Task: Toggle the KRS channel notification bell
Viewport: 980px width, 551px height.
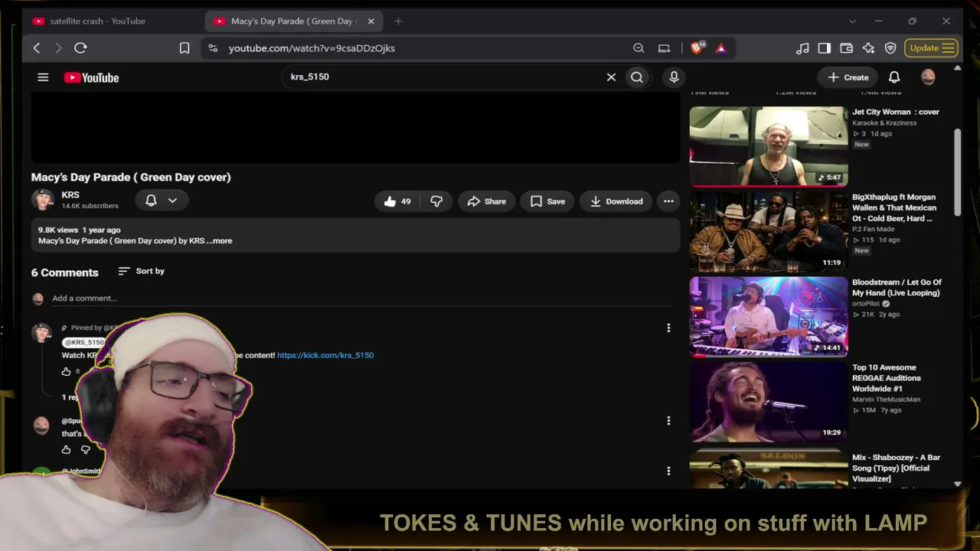Action: pyautogui.click(x=151, y=201)
